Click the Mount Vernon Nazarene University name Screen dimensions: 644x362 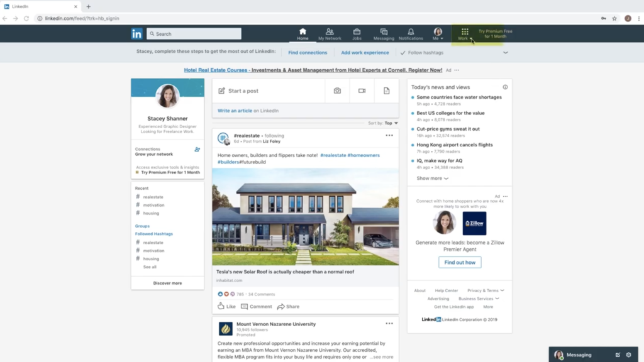(x=276, y=324)
